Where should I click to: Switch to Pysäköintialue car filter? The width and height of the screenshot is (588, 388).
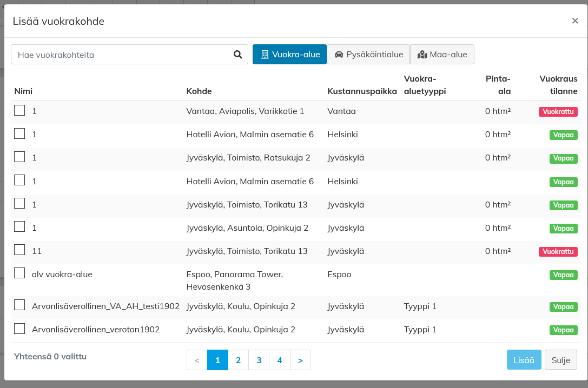(x=368, y=55)
